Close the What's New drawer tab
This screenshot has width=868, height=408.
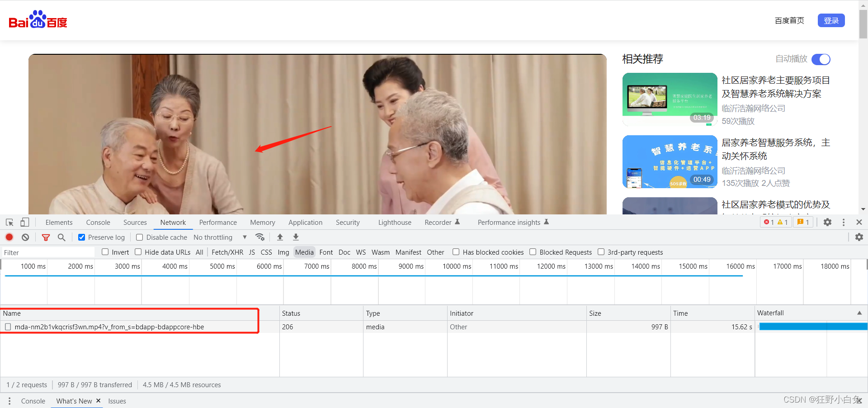point(98,401)
